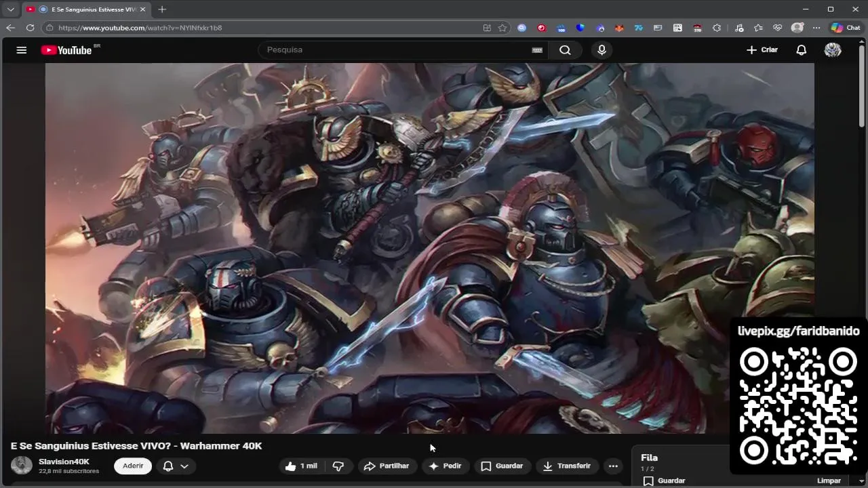Image resolution: width=868 pixels, height=488 pixels.
Task: Open the Slavision40K channel name link
Action: 64,462
